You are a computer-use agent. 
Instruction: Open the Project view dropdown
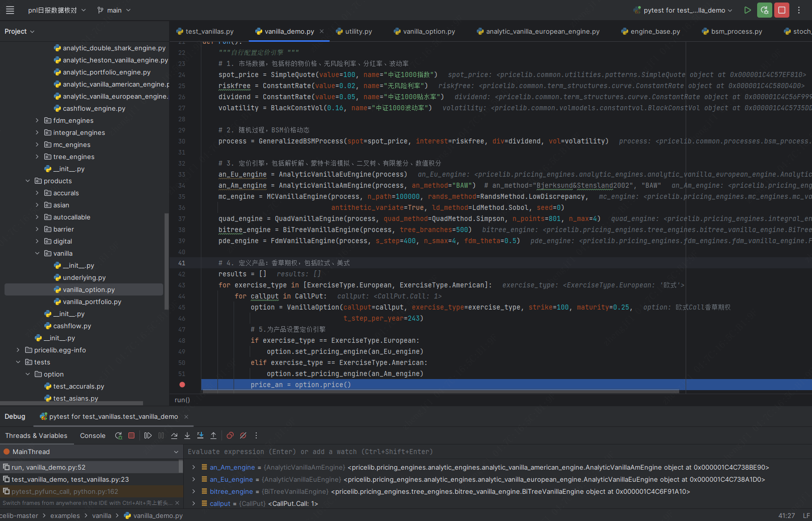20,31
